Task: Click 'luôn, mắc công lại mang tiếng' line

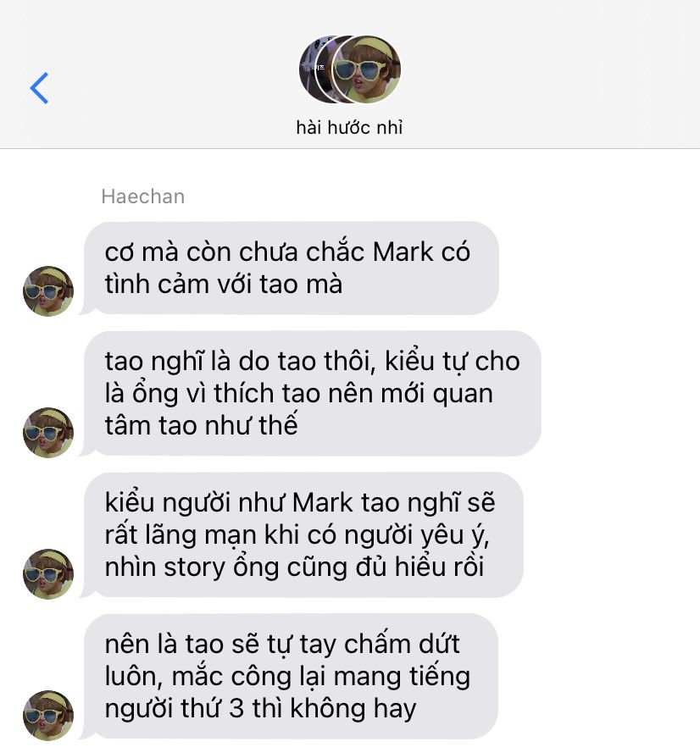Action: [x=287, y=677]
